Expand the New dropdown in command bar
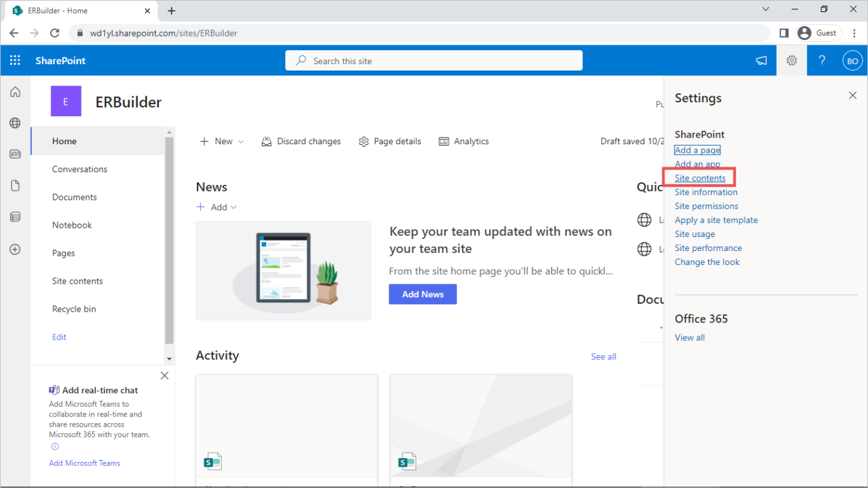The width and height of the screenshot is (868, 488). point(222,142)
